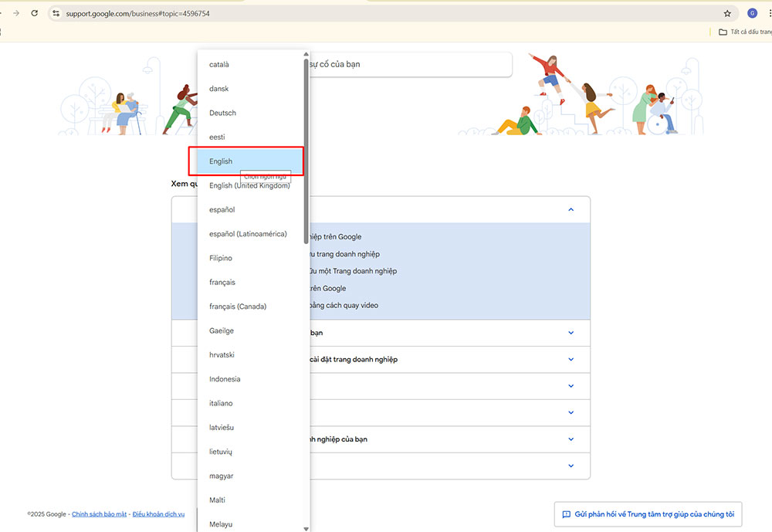
Task: Choose italiano language option
Action: (x=251, y=403)
